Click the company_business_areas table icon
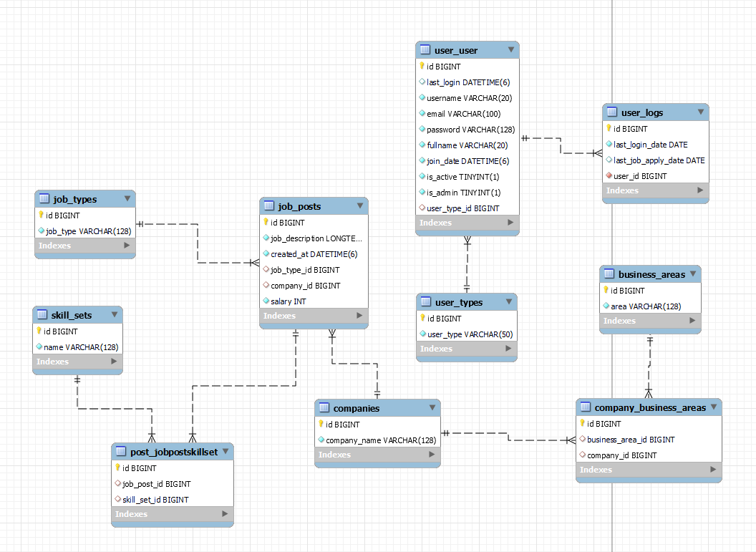 coord(586,407)
